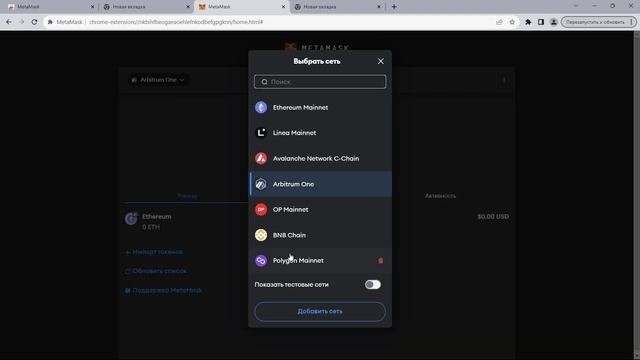The width and height of the screenshot is (640, 360).
Task: Switch to the fourth browser tab
Action: click(x=337, y=7)
